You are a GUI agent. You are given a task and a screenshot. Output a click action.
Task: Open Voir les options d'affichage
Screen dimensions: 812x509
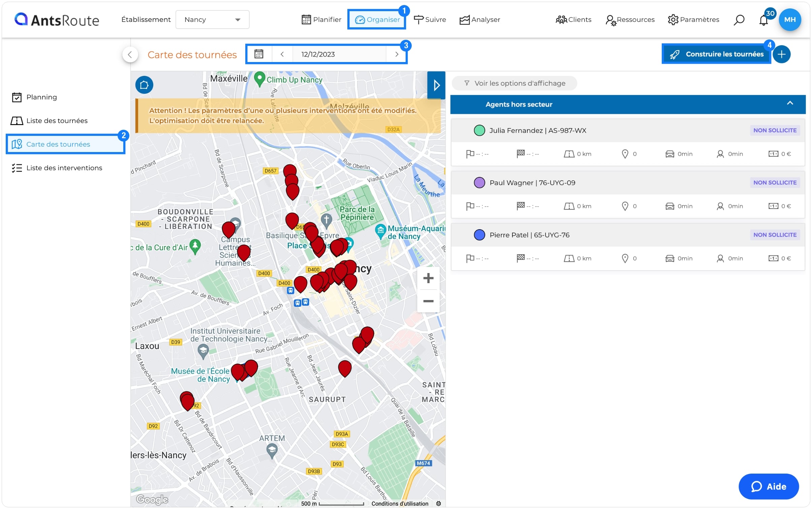[514, 83]
